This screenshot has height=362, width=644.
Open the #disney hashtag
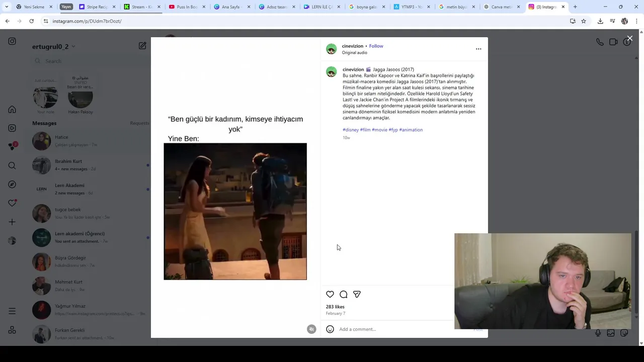[351, 130]
